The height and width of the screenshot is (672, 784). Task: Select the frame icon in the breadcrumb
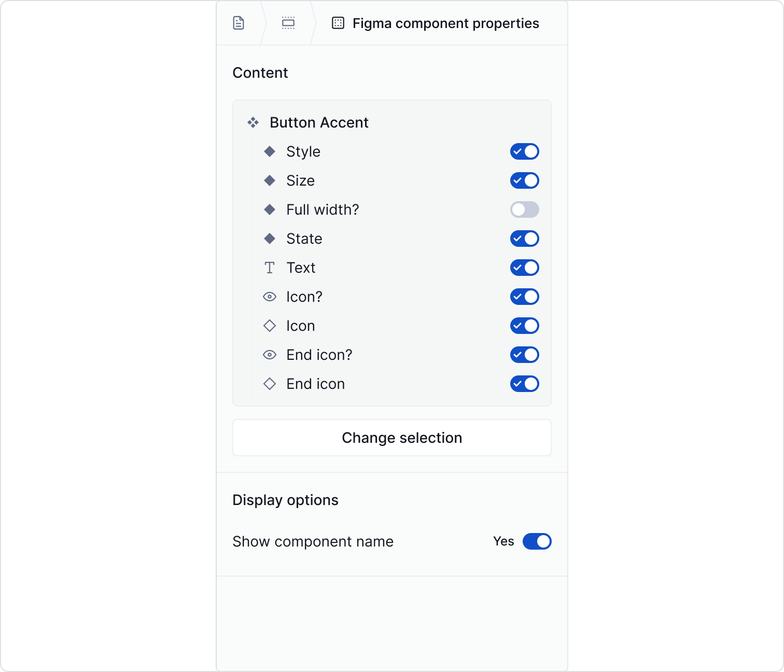(x=288, y=23)
